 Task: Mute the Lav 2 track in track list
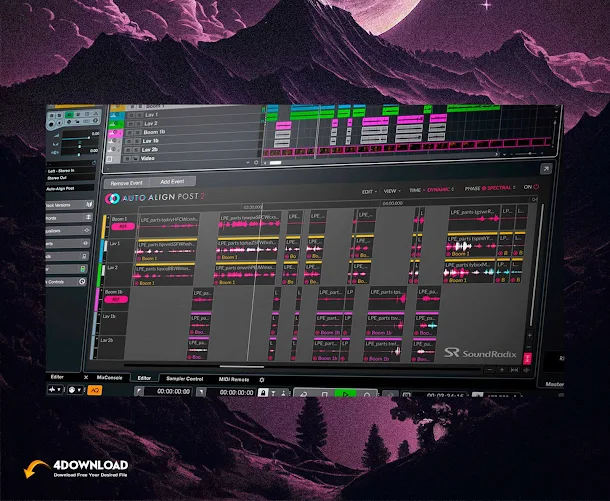[130, 124]
